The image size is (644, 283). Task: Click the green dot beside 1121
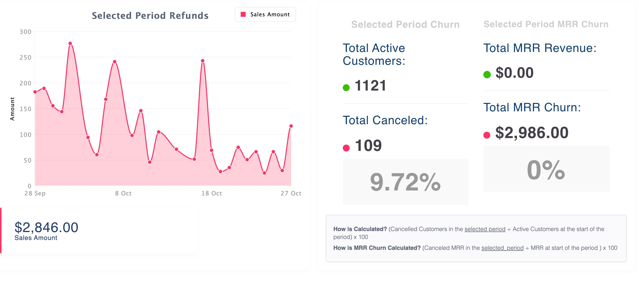pyautogui.click(x=346, y=88)
